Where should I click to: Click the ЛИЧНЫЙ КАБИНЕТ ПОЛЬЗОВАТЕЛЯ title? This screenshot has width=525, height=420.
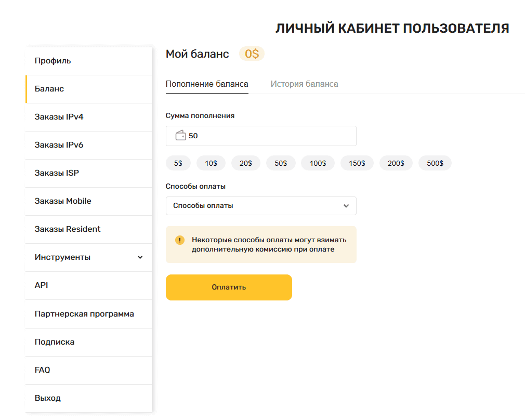point(392,29)
